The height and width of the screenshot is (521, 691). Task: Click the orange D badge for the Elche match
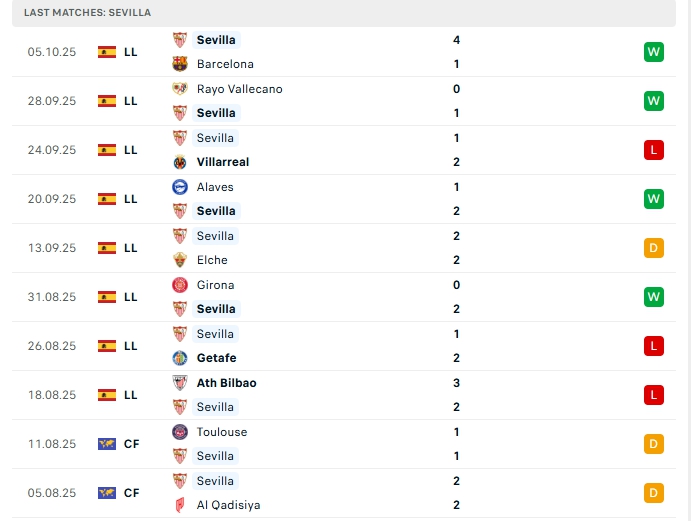tap(654, 248)
